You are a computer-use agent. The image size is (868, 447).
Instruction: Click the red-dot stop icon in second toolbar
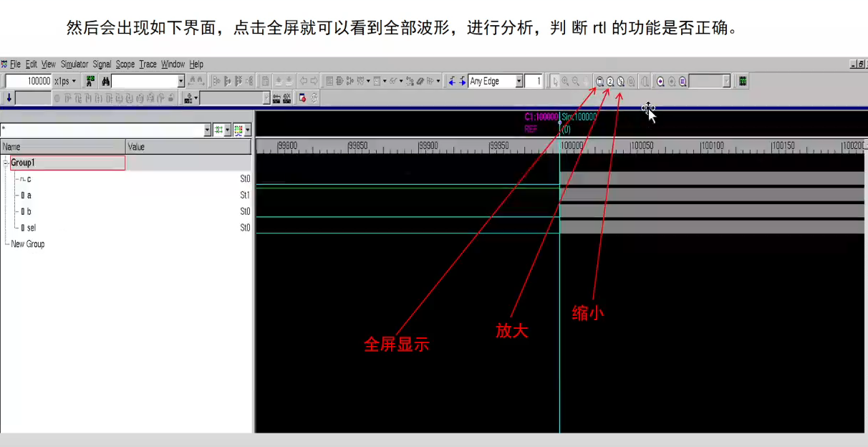(302, 98)
